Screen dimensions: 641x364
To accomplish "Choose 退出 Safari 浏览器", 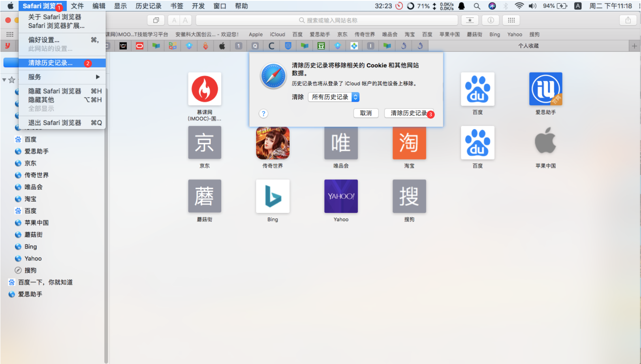I will coord(62,123).
